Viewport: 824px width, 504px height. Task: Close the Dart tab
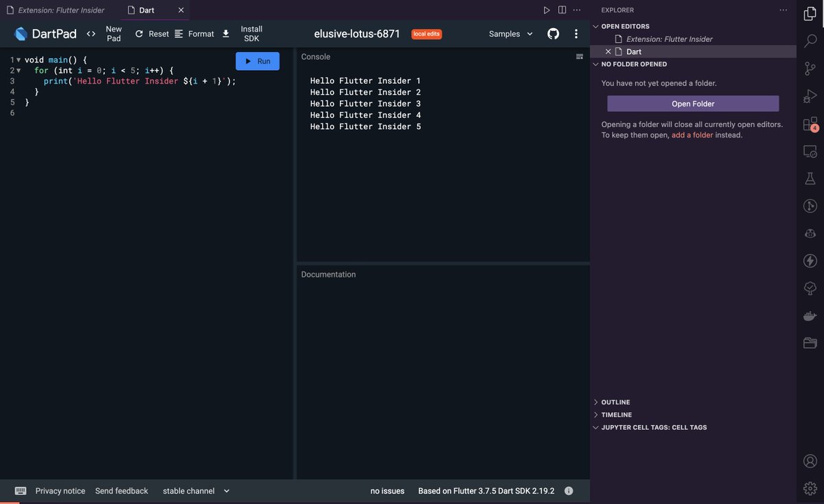(x=181, y=10)
